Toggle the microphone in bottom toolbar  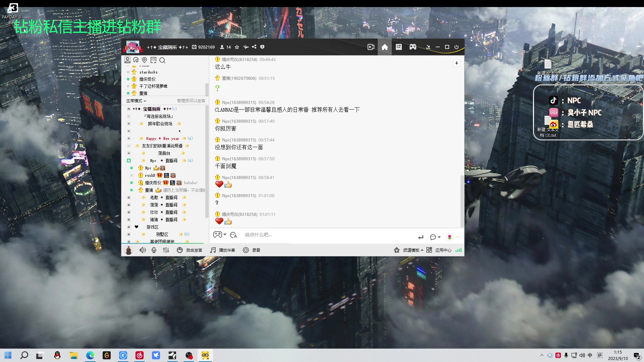coord(154,250)
